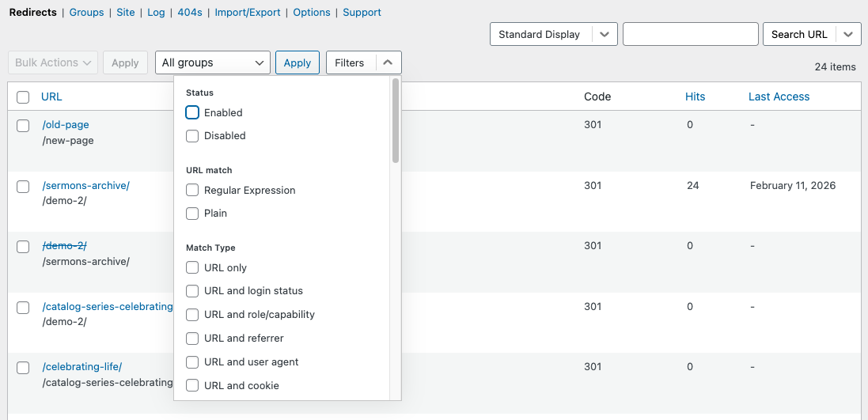The height and width of the screenshot is (420, 868).
Task: Expand the Search URL options arrow
Action: pyautogui.click(x=848, y=35)
